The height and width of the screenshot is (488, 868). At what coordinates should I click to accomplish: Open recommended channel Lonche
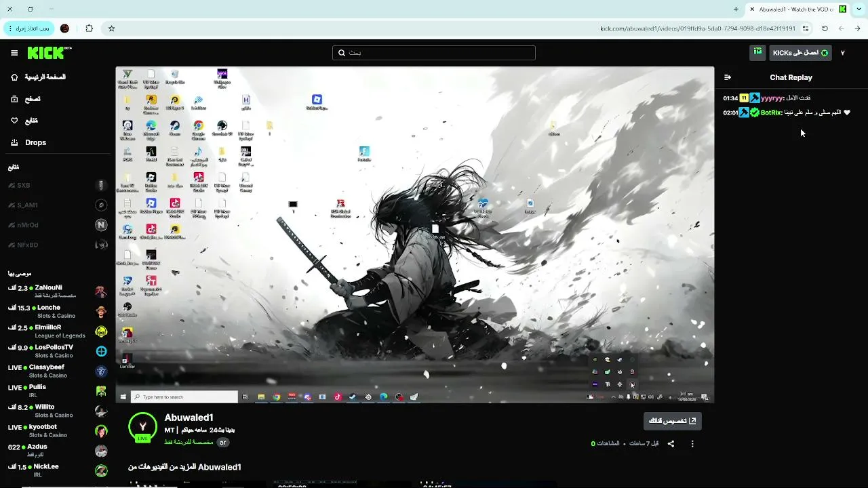coord(57,311)
